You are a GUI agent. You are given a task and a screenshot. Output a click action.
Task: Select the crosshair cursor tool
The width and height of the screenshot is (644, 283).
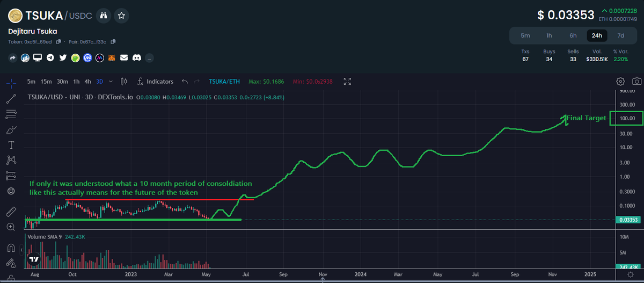11,83
